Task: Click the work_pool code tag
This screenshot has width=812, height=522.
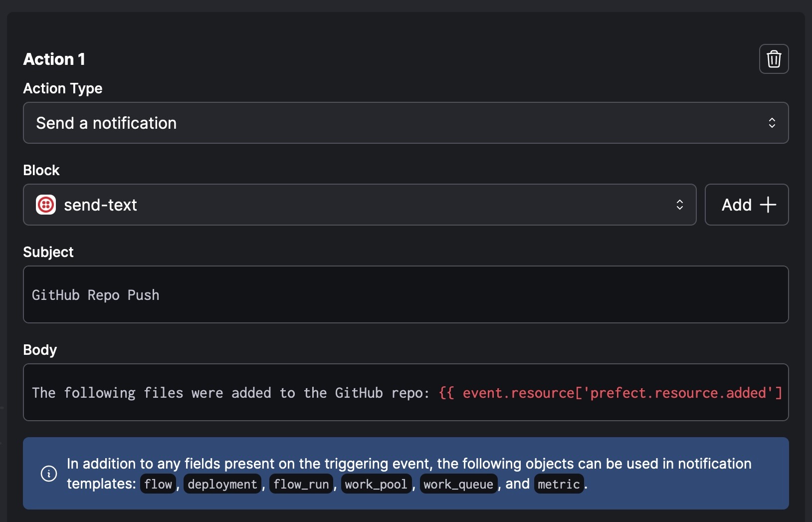Action: (x=376, y=484)
